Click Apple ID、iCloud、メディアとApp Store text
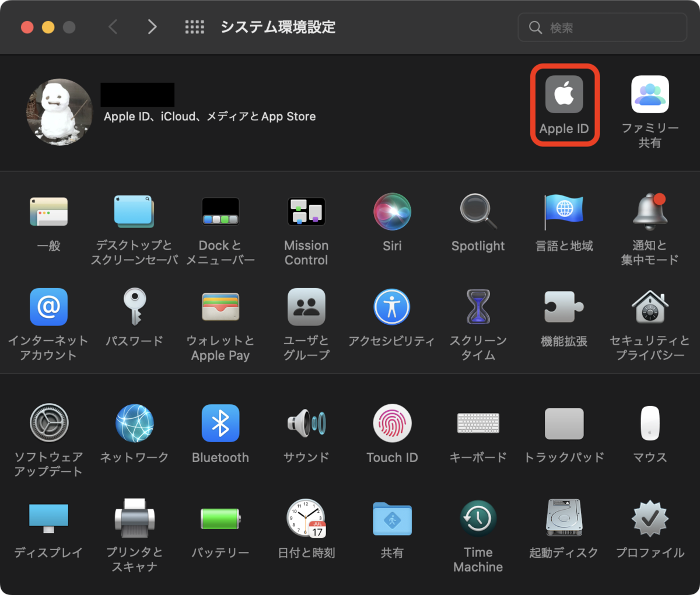Viewport: 700px width, 595px height. point(210,117)
